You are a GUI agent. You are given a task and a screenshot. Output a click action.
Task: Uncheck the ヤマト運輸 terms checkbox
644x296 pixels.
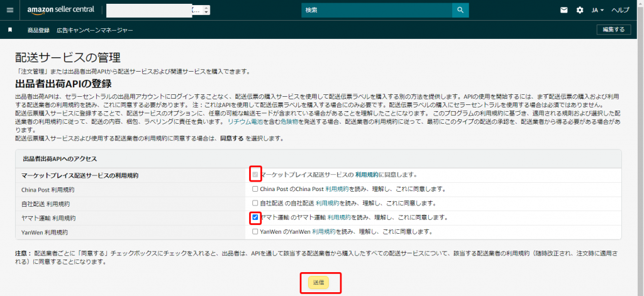click(255, 217)
